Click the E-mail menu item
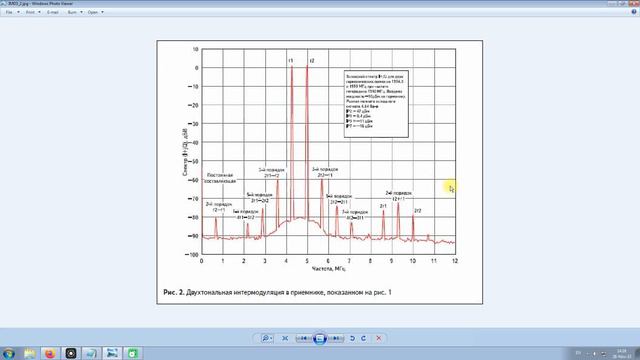 tap(53, 12)
